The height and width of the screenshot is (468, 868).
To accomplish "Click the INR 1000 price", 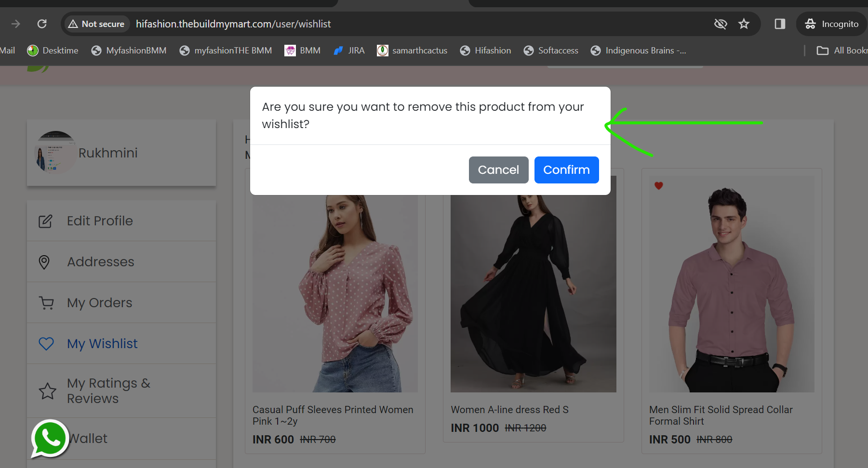I will 475,428.
